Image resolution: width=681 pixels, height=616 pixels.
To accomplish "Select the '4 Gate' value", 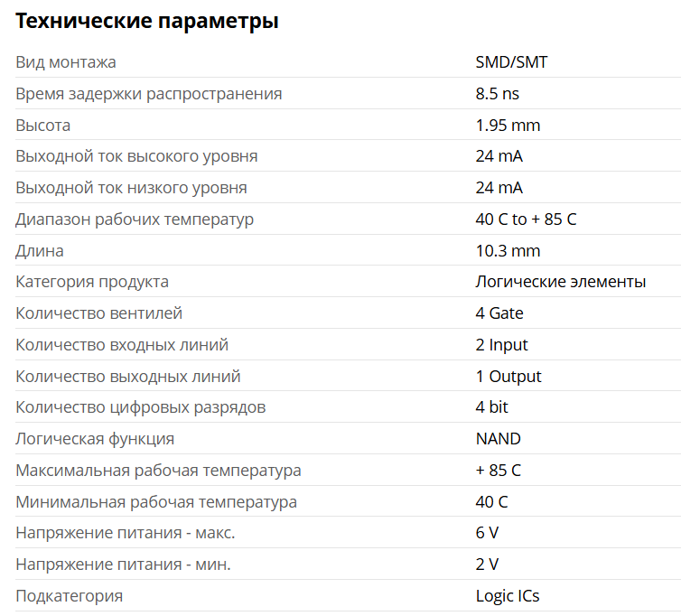I will (499, 313).
